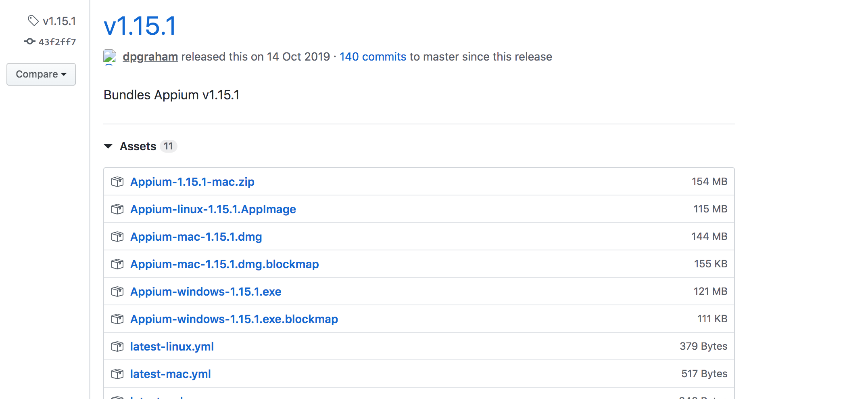868x399 pixels.
Task: Click the Assets count badge 11
Action: [168, 146]
